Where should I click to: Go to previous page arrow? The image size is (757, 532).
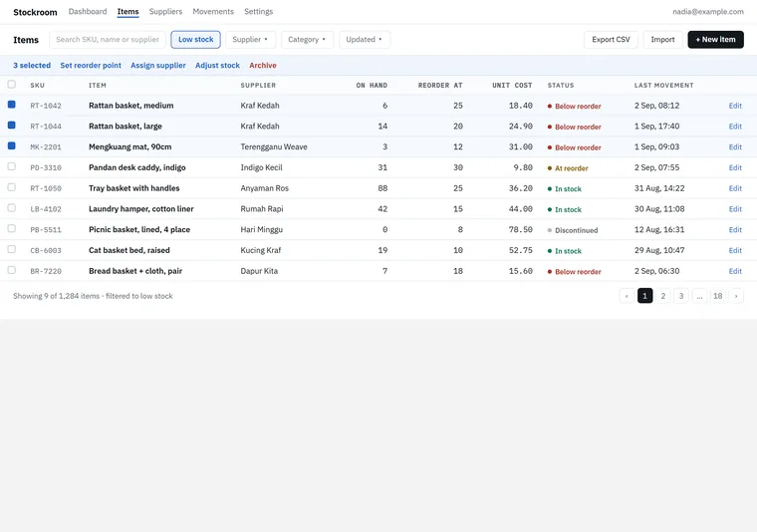click(x=627, y=296)
